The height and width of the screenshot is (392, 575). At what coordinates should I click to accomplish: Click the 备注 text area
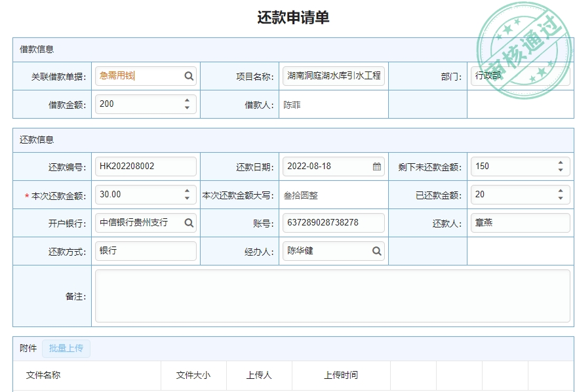(332, 296)
